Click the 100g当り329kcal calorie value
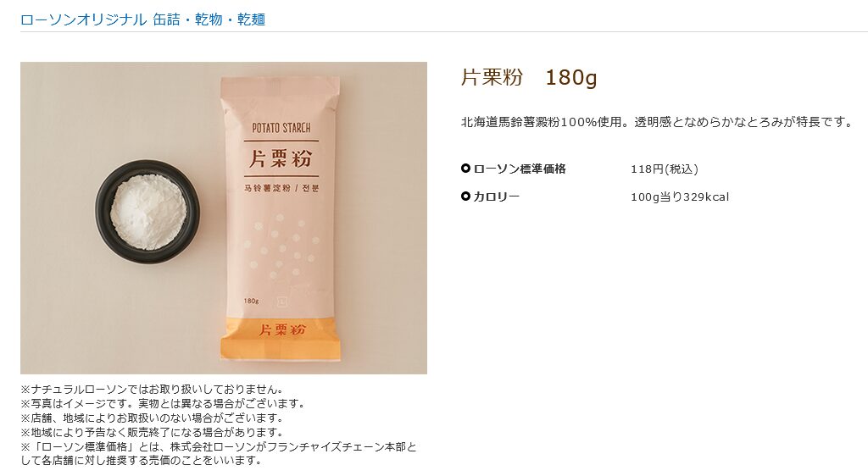868x476 pixels. (x=680, y=196)
